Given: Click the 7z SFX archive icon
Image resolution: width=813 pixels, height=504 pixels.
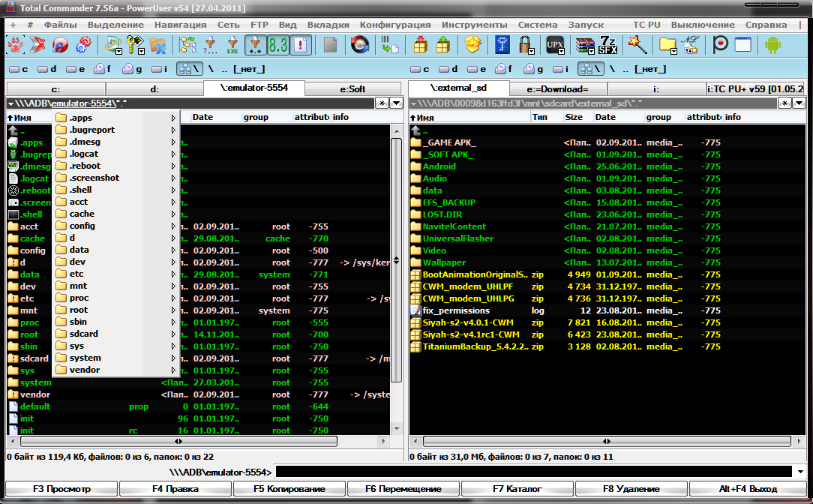Looking at the screenshot, I should click(608, 45).
